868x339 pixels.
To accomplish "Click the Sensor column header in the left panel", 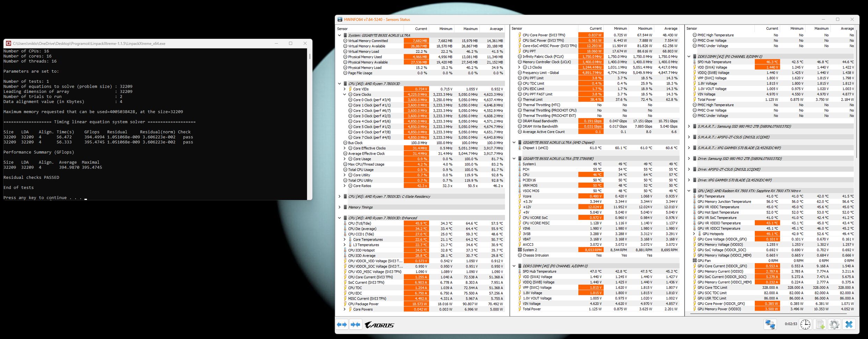I will tap(370, 29).
